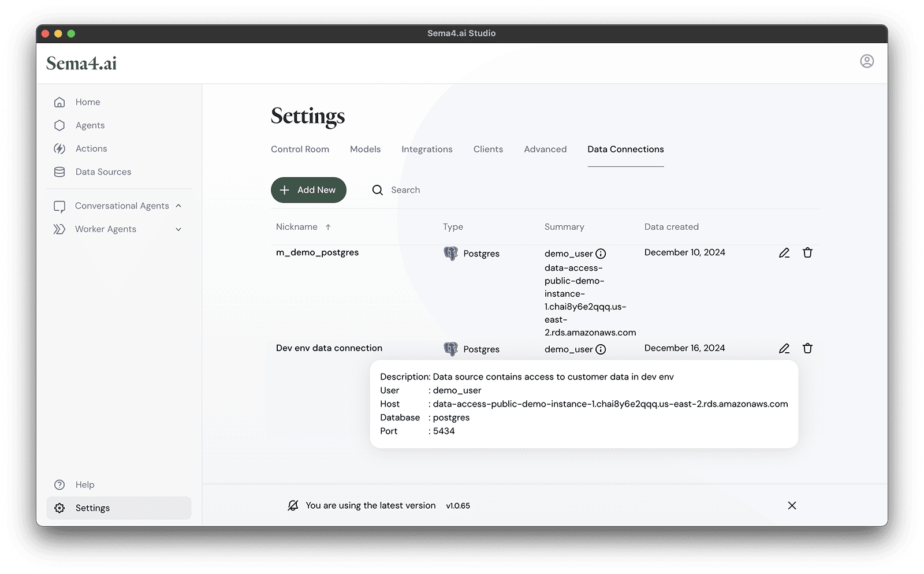Toggle the Nickname column sort arrow

coord(328,227)
